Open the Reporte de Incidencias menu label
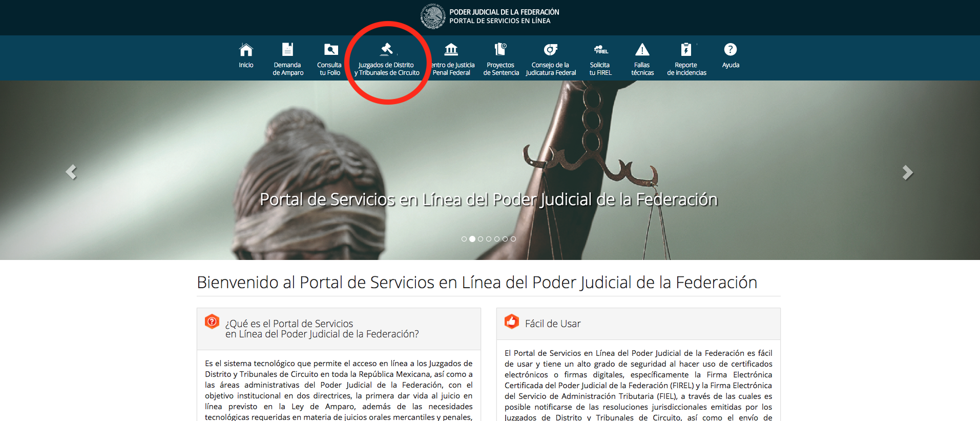 tap(686, 69)
